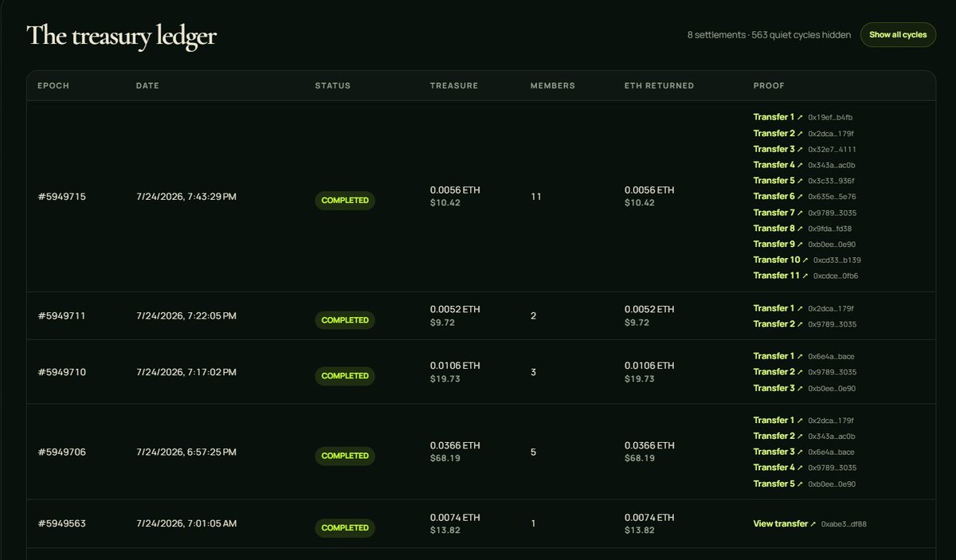
Task: Open Transfer 8 link in epoch #5949715
Action: [778, 229]
